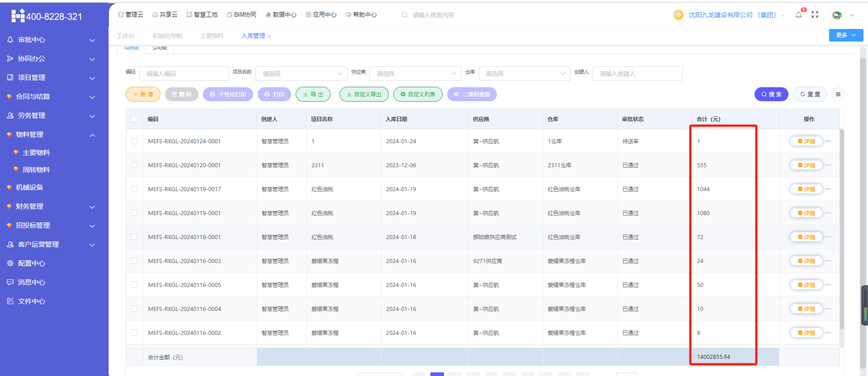Click the column settings grid icon
The image size is (868, 376).
click(x=838, y=94)
